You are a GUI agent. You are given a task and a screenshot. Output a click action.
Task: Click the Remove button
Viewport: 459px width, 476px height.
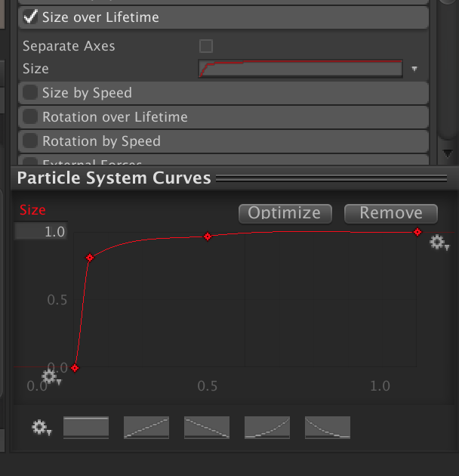tap(391, 214)
